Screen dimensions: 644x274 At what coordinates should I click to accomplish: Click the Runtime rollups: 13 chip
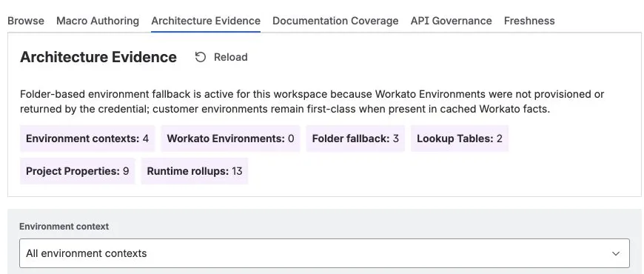pyautogui.click(x=195, y=171)
